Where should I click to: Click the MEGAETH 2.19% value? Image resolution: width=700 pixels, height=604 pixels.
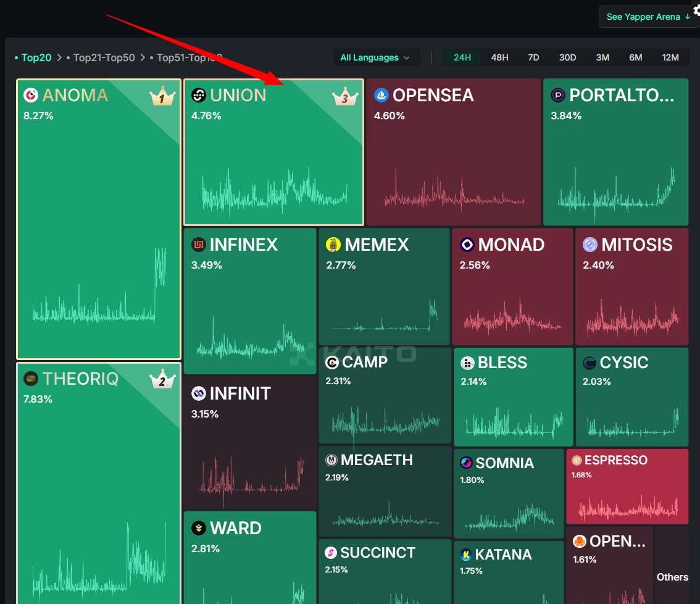336,477
